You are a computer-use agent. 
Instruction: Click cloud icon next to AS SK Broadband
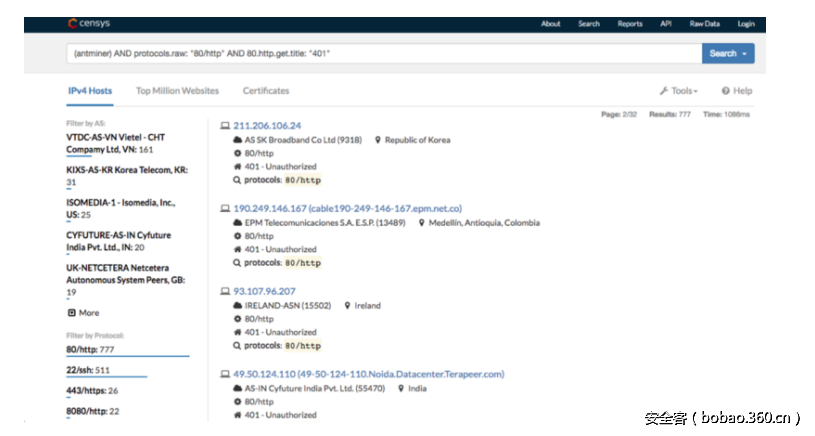click(x=237, y=140)
